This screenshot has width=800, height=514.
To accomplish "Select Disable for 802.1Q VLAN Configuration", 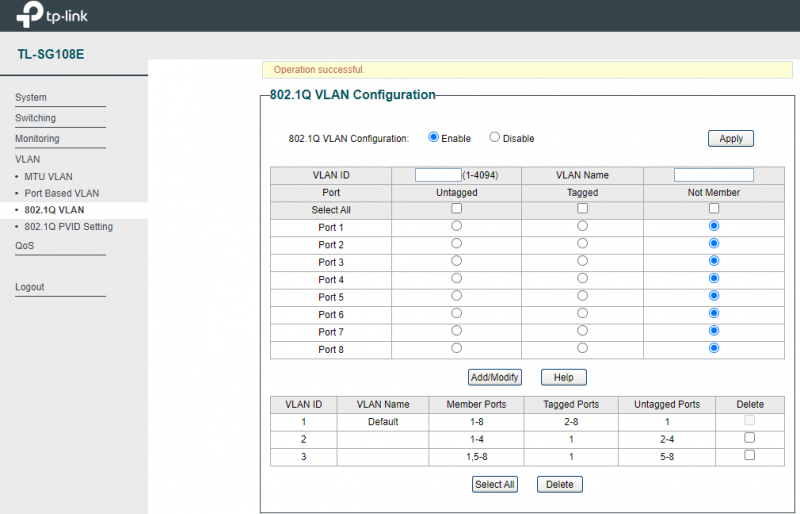I will point(494,138).
